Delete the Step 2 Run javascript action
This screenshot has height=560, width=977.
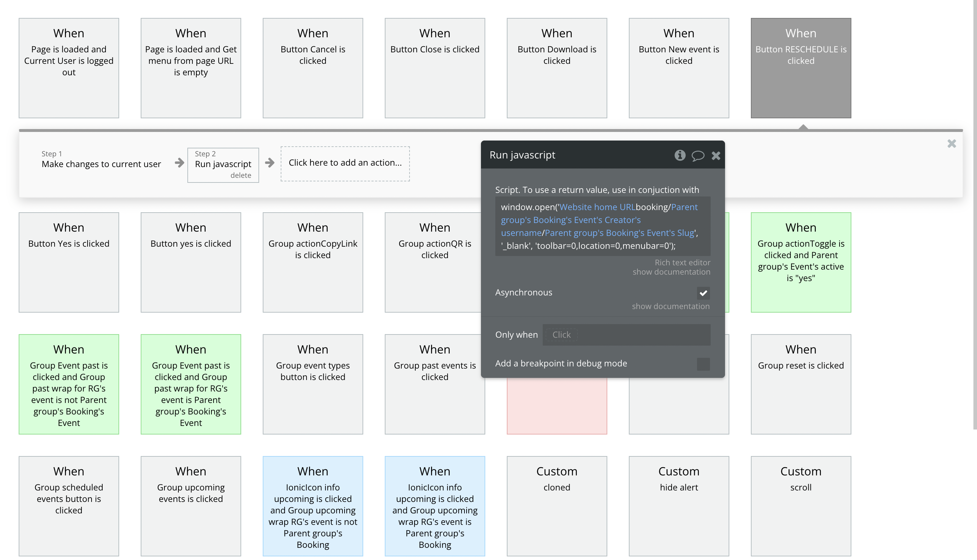(x=240, y=175)
